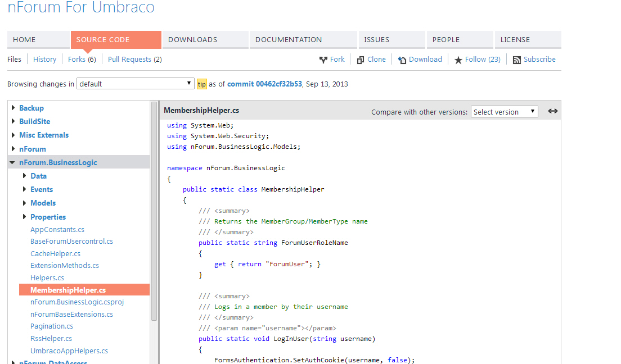Expand the Models subfolder

(24, 203)
